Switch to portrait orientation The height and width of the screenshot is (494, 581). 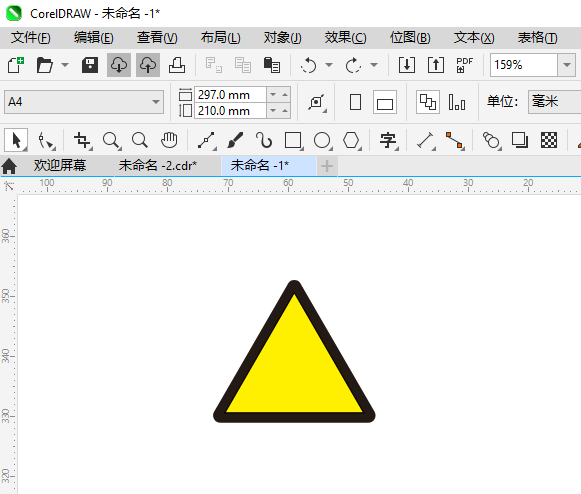pyautogui.click(x=355, y=102)
